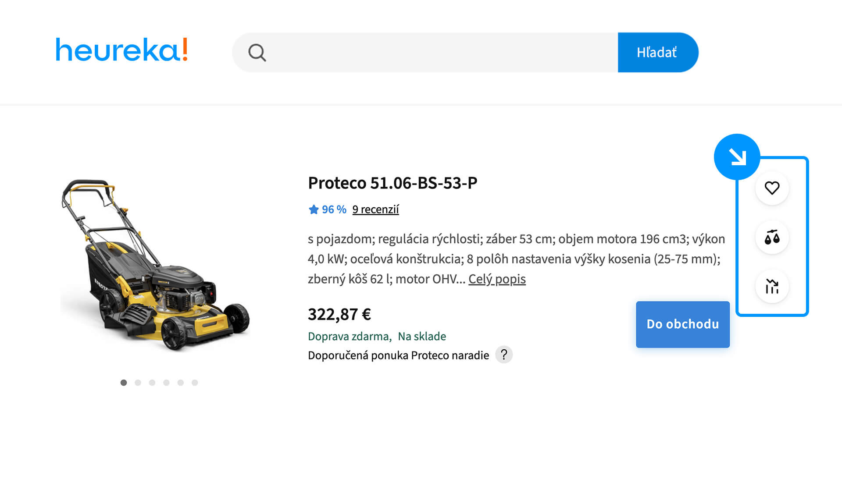Open the 9 recenzií link
The height and width of the screenshot is (504, 842).
click(x=375, y=209)
